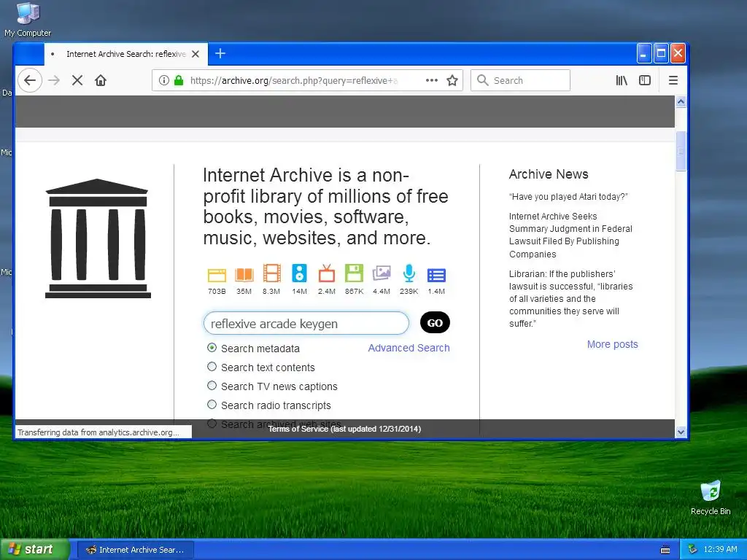
Task: Open the browser home page icon
Action: (x=101, y=80)
